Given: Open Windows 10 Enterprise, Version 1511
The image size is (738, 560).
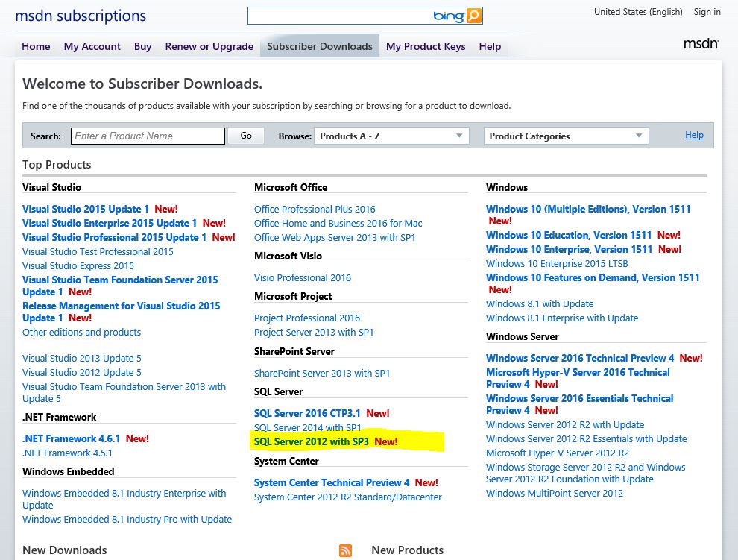Looking at the screenshot, I should (x=569, y=249).
